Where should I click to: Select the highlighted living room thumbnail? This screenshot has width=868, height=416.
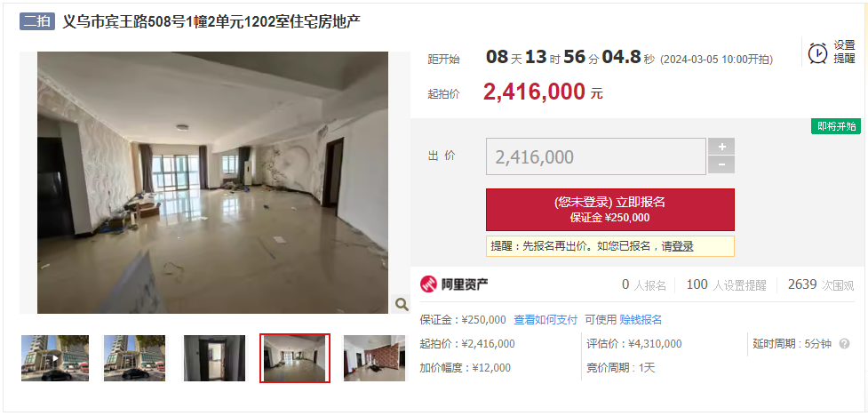(295, 358)
